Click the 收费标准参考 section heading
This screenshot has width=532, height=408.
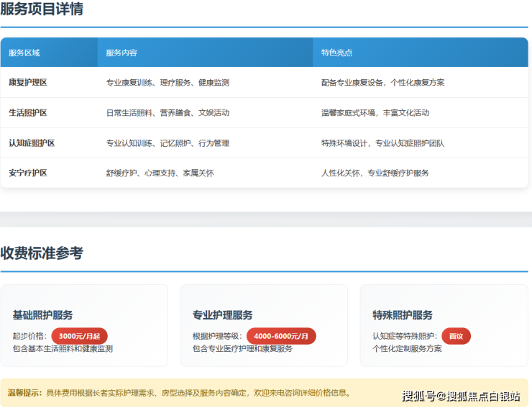(42, 253)
